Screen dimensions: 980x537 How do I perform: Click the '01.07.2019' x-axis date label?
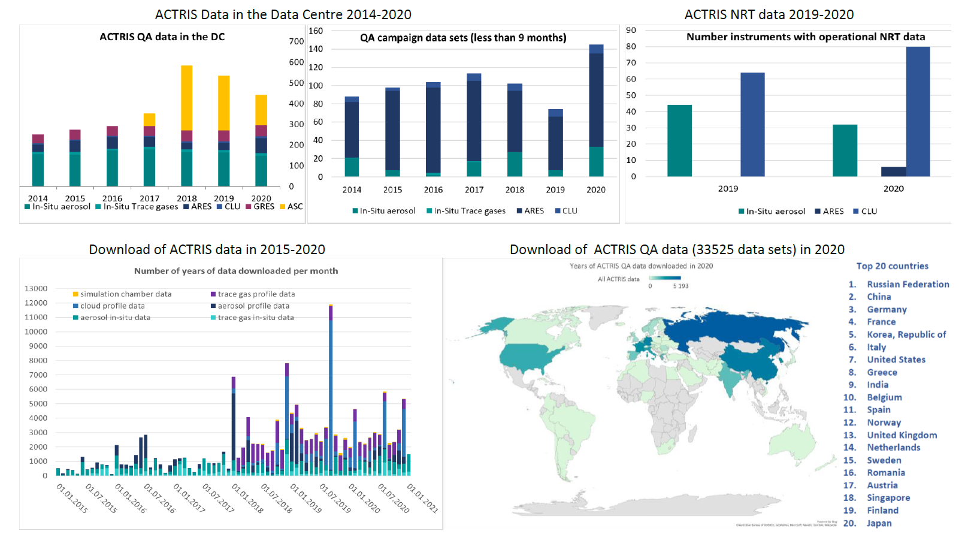[x=335, y=499]
